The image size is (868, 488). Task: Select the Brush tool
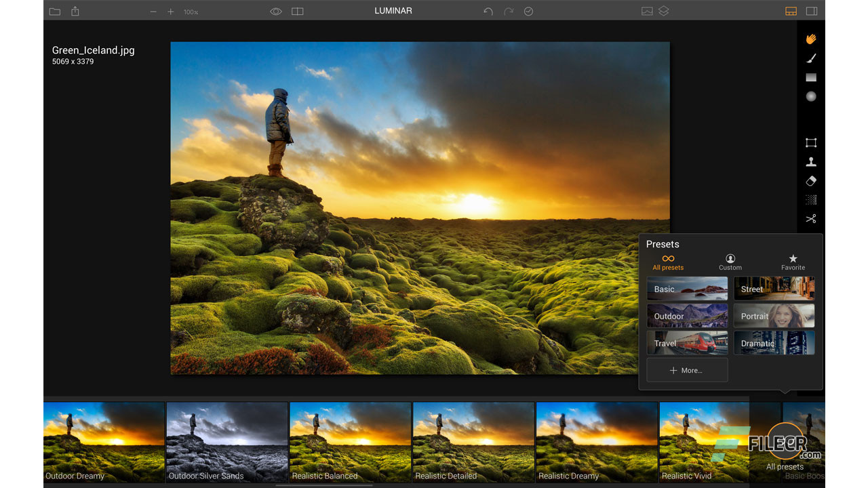click(x=811, y=58)
